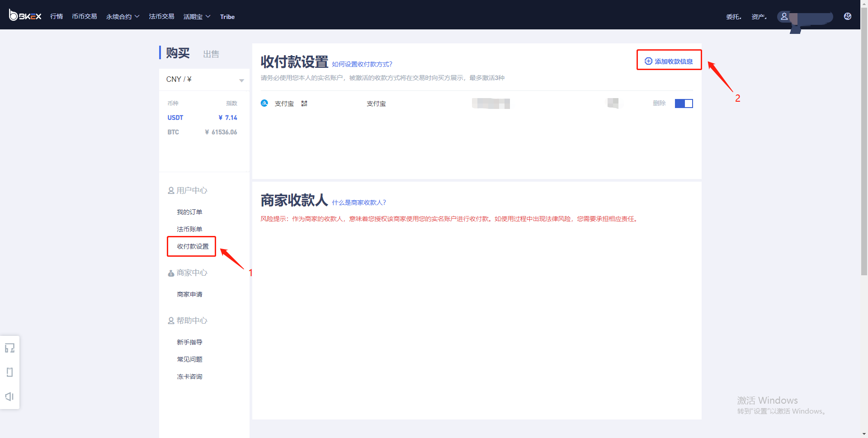Switch to the 购买 tab

(178, 53)
